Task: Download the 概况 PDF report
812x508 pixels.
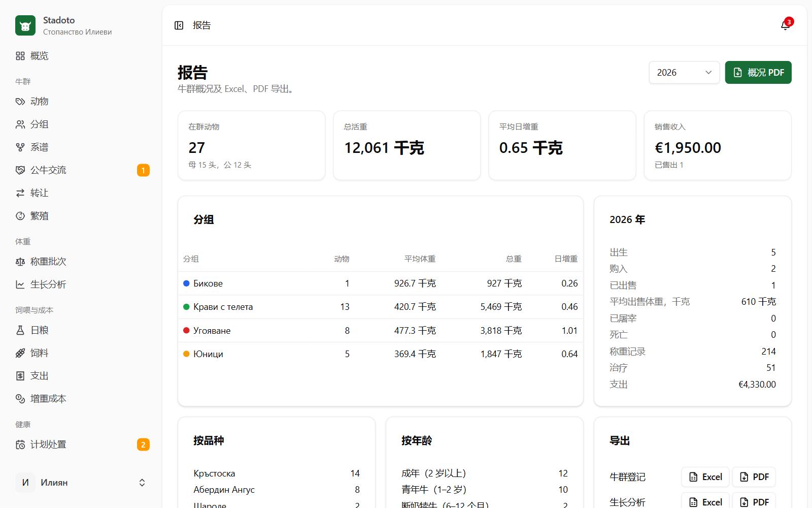Action: pyautogui.click(x=758, y=73)
